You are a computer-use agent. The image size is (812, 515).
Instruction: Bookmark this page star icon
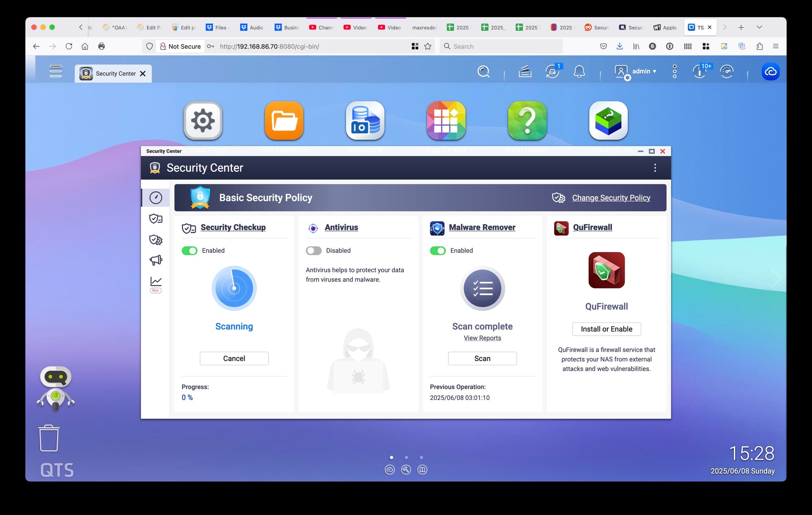coord(428,47)
